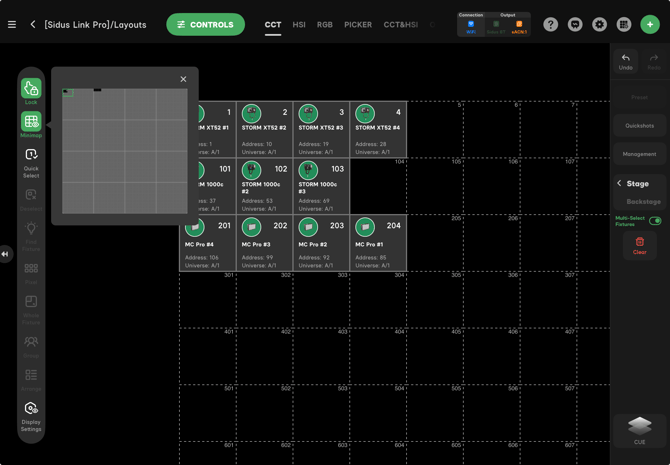Open the settings gear icon
This screenshot has height=465, width=670.
point(600,24)
